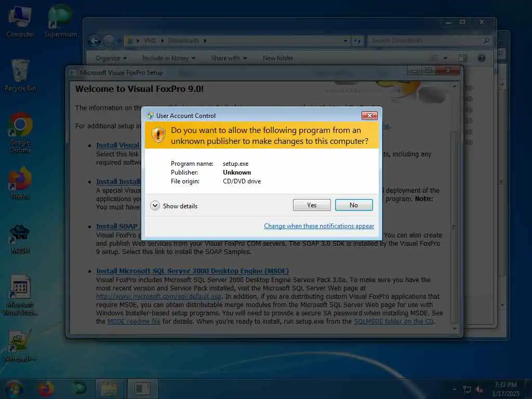Click the FoxPro Setup taskbar button
Image resolution: width=532 pixels, height=399 pixels.
point(142,389)
